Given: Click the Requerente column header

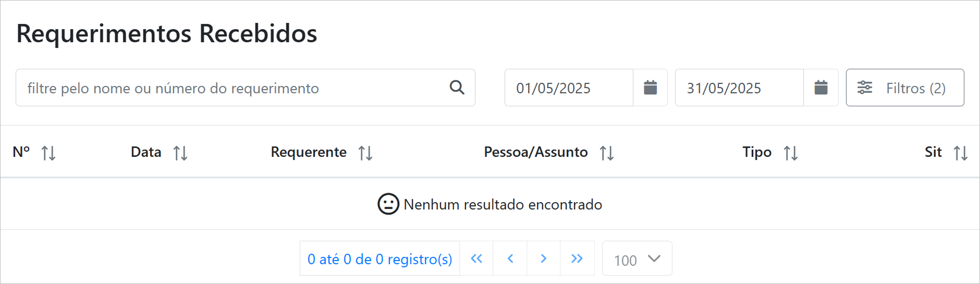Looking at the screenshot, I should (x=309, y=152).
